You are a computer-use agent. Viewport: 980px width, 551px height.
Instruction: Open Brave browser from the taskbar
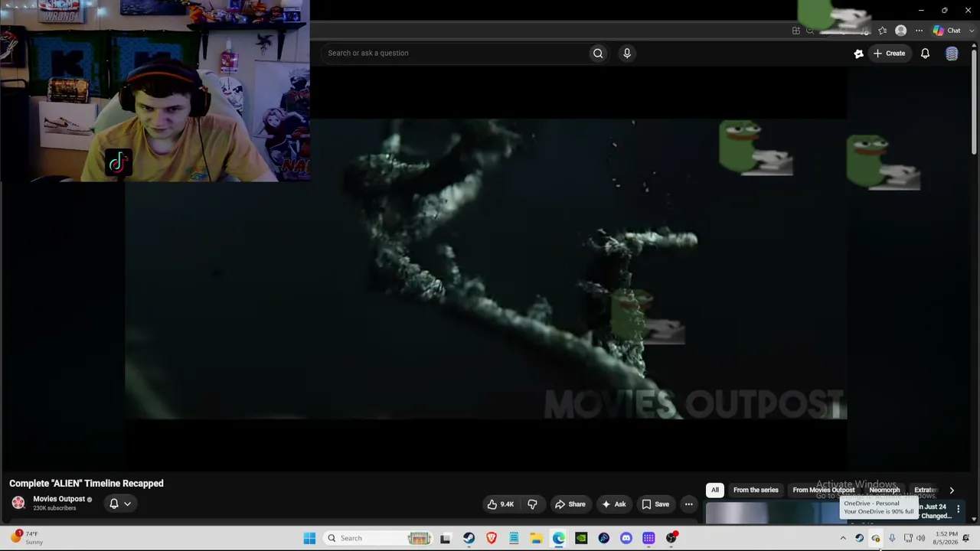pos(492,538)
